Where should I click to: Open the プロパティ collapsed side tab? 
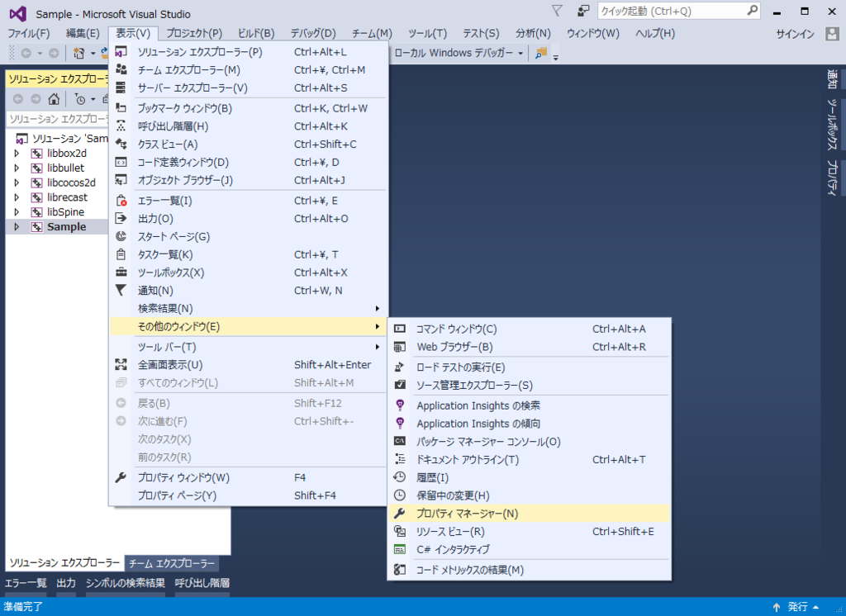(832, 178)
